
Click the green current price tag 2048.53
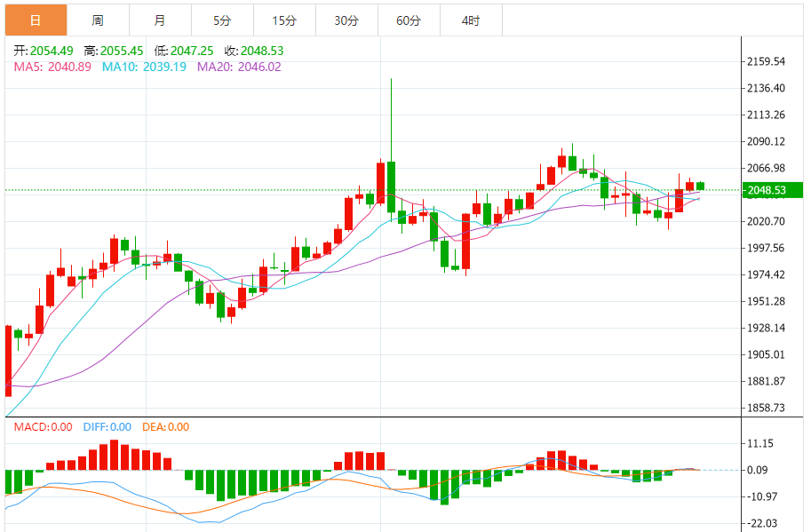[772, 190]
